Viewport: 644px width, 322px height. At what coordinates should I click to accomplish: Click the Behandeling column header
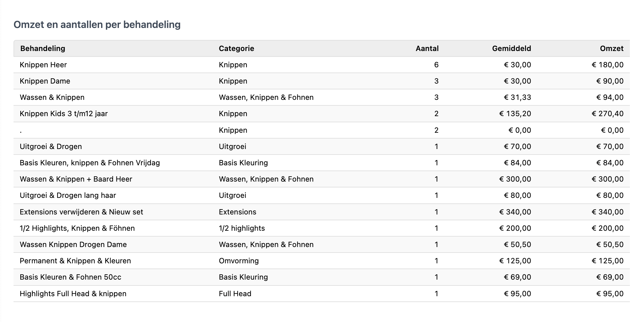(x=43, y=49)
